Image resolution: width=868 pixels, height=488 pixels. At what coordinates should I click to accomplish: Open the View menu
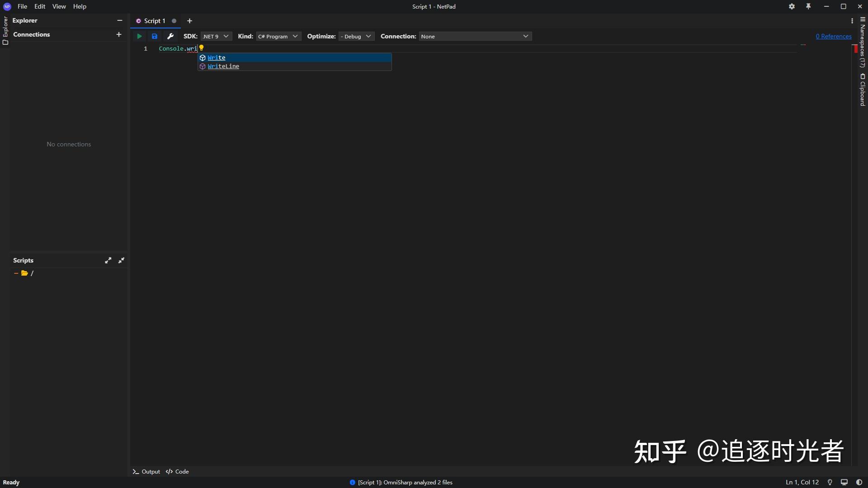coord(59,6)
